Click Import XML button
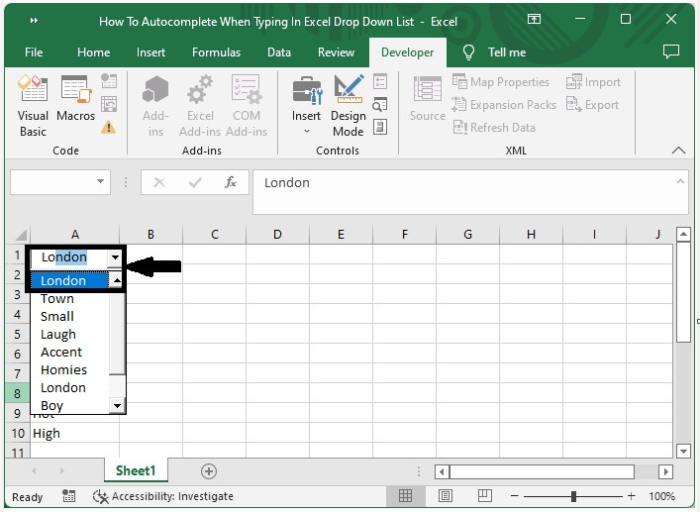Viewport: 700px width, 512px height. pos(593,82)
